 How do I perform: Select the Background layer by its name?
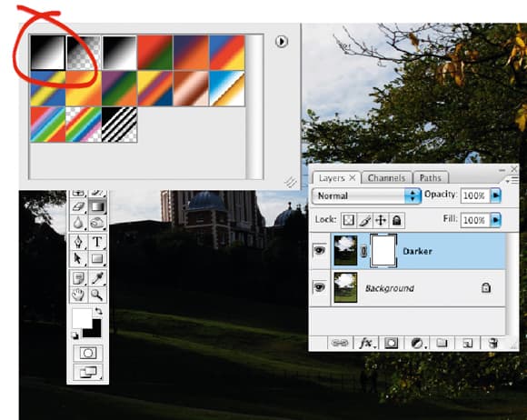coord(390,288)
